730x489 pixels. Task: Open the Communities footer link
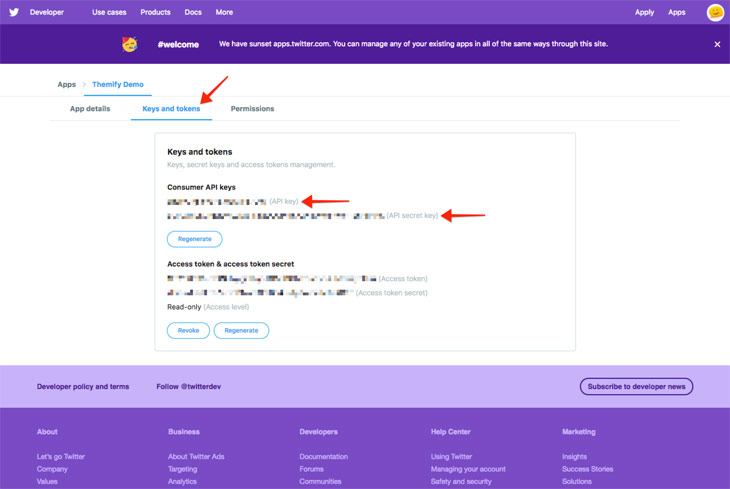(320, 482)
